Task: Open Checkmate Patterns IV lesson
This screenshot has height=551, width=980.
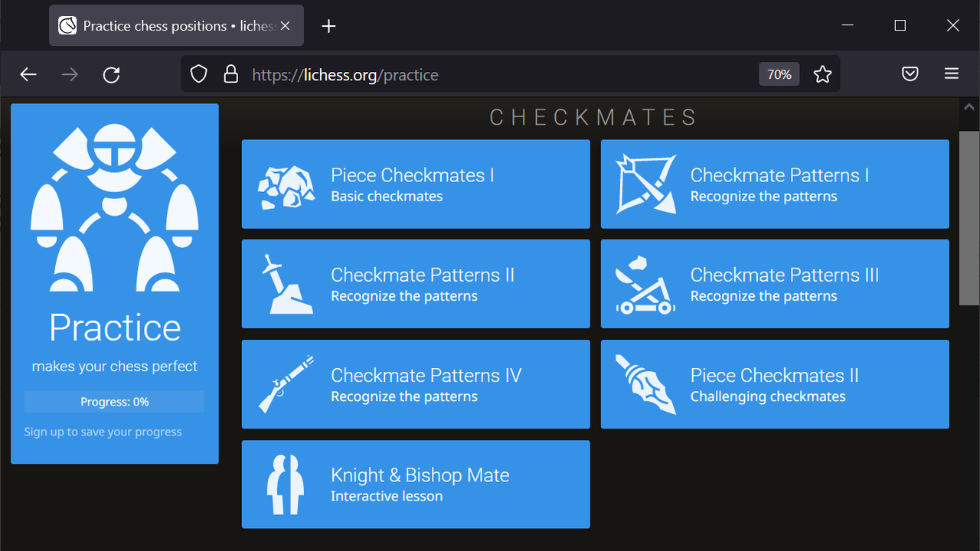Action: click(416, 384)
